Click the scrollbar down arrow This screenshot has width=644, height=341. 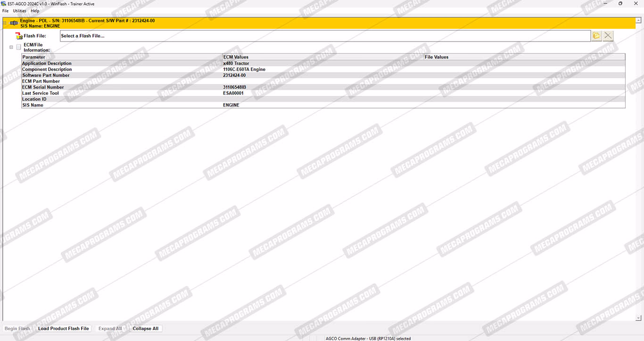click(x=638, y=318)
